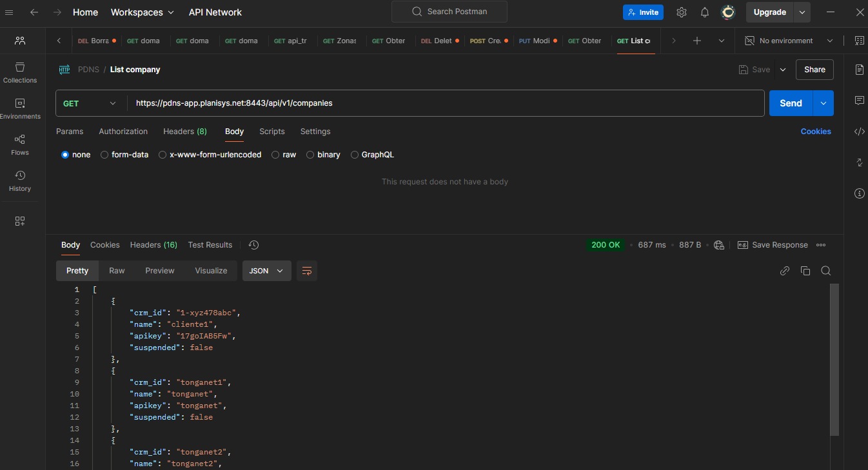Switch to the request Settings tab
Screen dimensions: 868x470
pos(315,132)
